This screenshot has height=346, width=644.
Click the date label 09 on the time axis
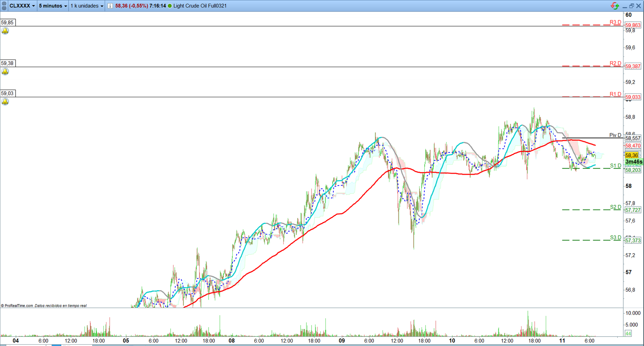point(342,341)
